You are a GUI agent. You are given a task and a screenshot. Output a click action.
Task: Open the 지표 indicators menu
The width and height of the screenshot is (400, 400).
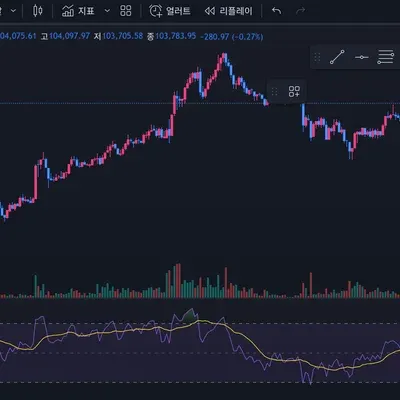coord(78,11)
